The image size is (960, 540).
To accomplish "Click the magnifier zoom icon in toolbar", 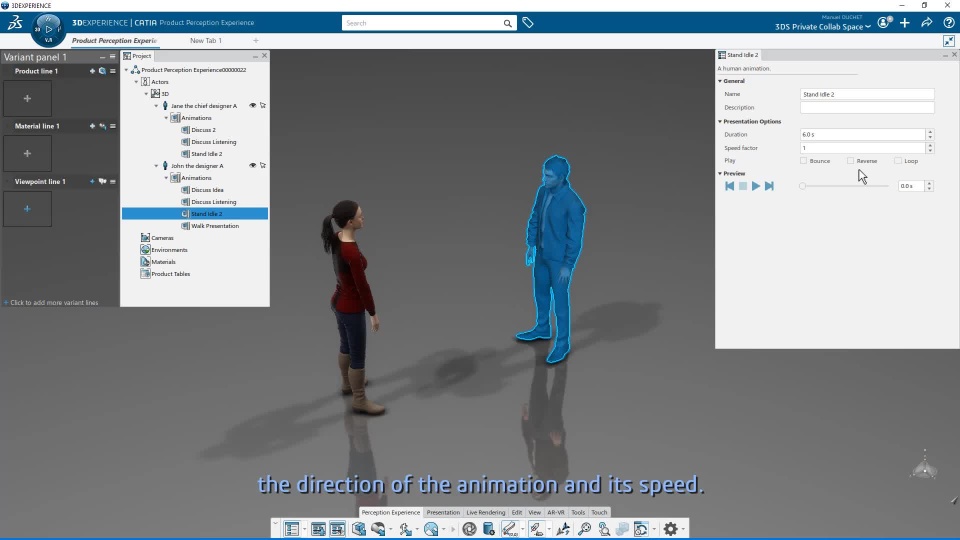I will tap(585, 529).
